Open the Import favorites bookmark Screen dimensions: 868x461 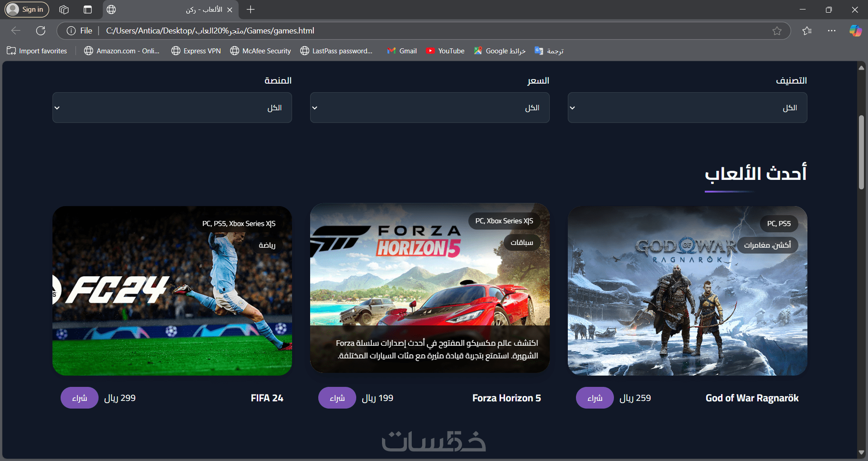[37, 51]
